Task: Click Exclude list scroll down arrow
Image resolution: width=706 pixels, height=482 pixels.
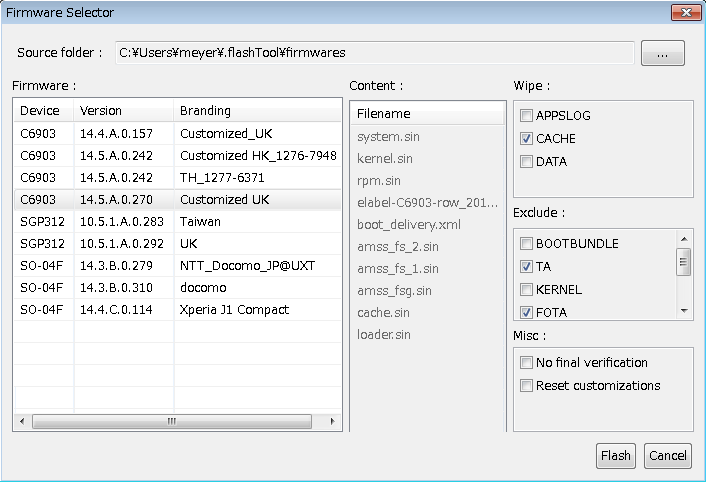Action: pos(684,311)
